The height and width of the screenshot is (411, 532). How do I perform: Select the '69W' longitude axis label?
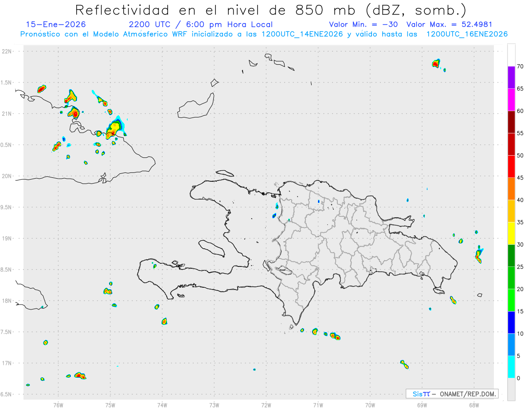point(422,405)
